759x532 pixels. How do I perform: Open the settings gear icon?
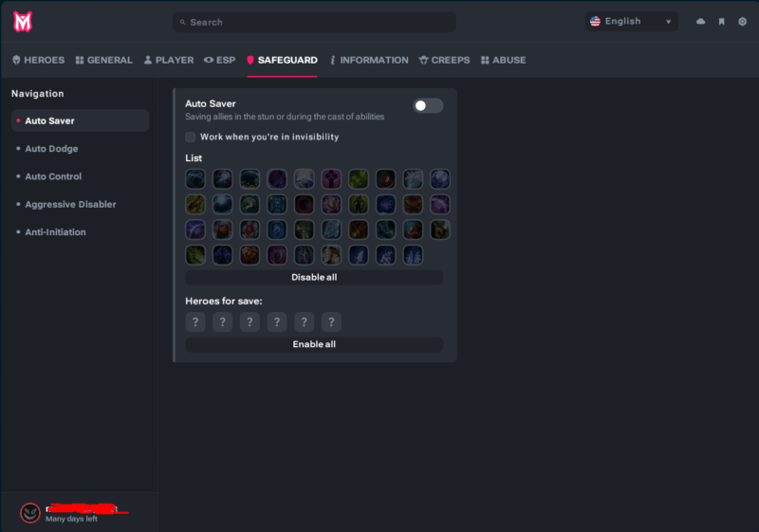pyautogui.click(x=742, y=21)
